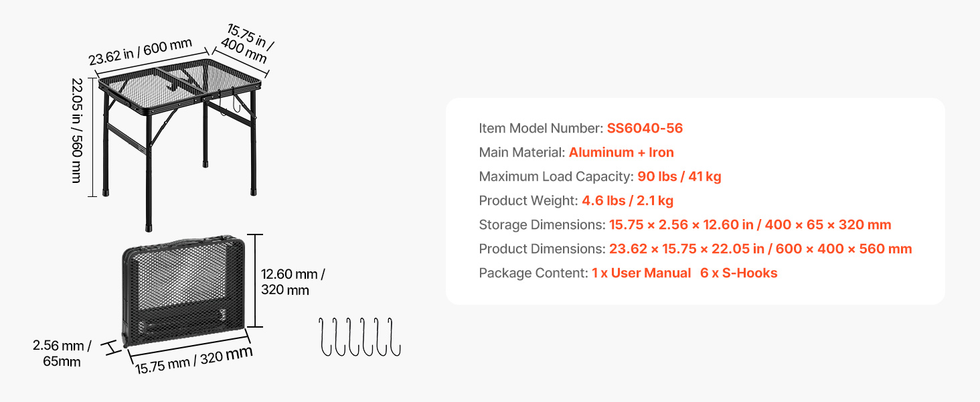Click the 90 lbs / 41 kg load capacity
This screenshot has width=980, height=402.
pyautogui.click(x=679, y=176)
